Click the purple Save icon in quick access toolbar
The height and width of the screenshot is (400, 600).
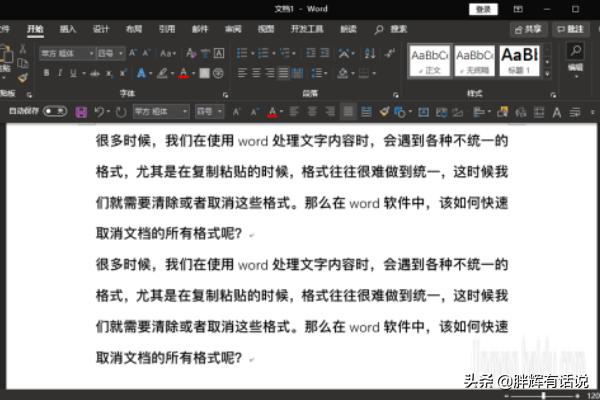(x=81, y=112)
